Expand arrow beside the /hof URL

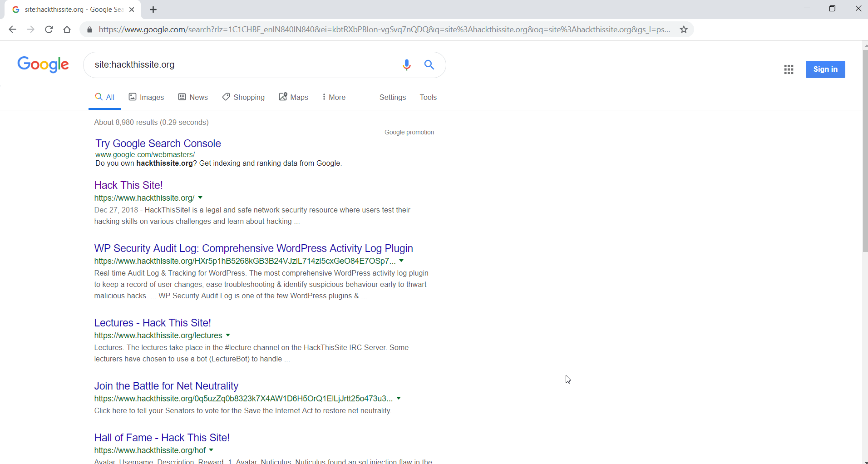pos(211,450)
